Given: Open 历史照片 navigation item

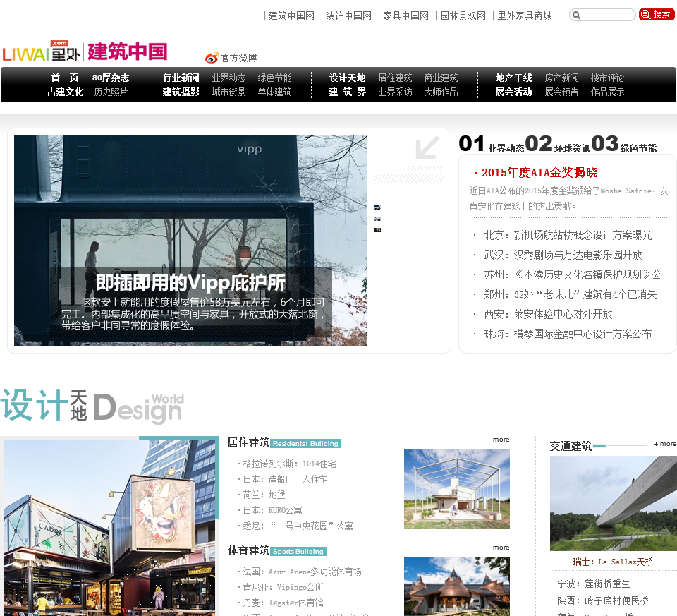Looking at the screenshot, I should [x=111, y=92].
